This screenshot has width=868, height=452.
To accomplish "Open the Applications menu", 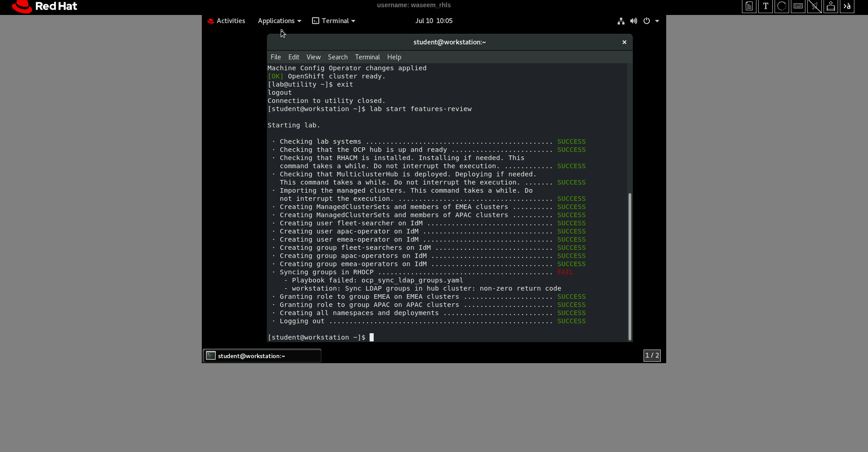I will (x=279, y=21).
